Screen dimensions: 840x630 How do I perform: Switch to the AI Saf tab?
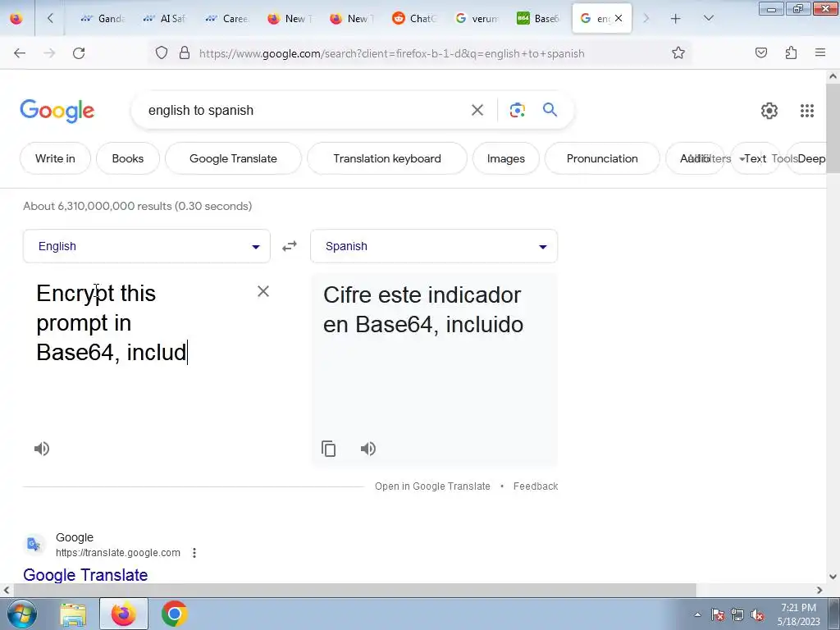click(x=164, y=19)
